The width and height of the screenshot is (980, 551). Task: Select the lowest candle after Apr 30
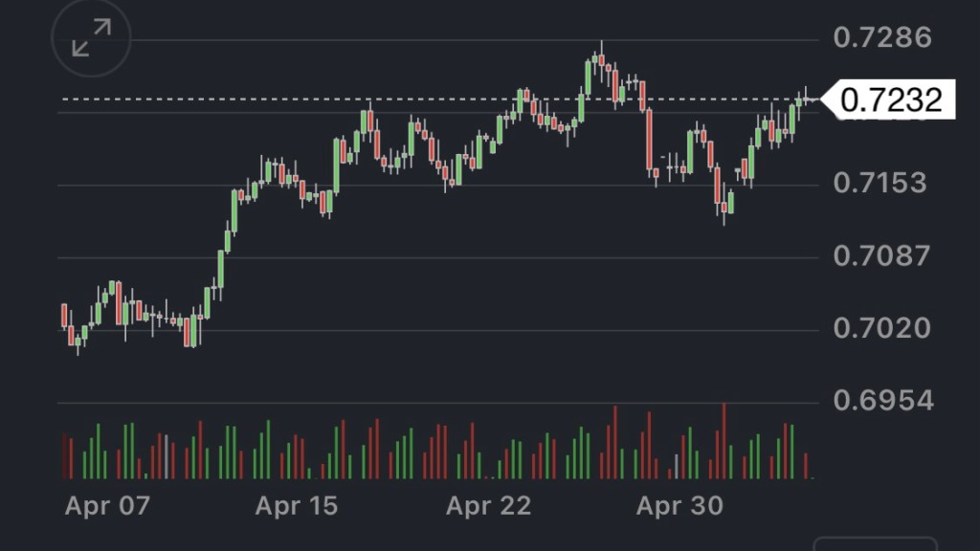724,207
